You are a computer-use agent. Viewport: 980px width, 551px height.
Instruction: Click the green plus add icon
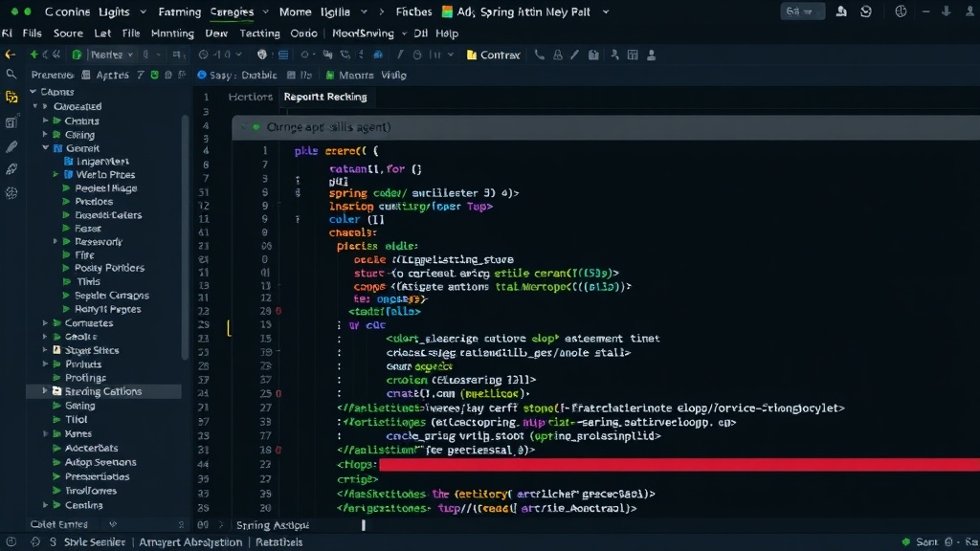point(33,55)
